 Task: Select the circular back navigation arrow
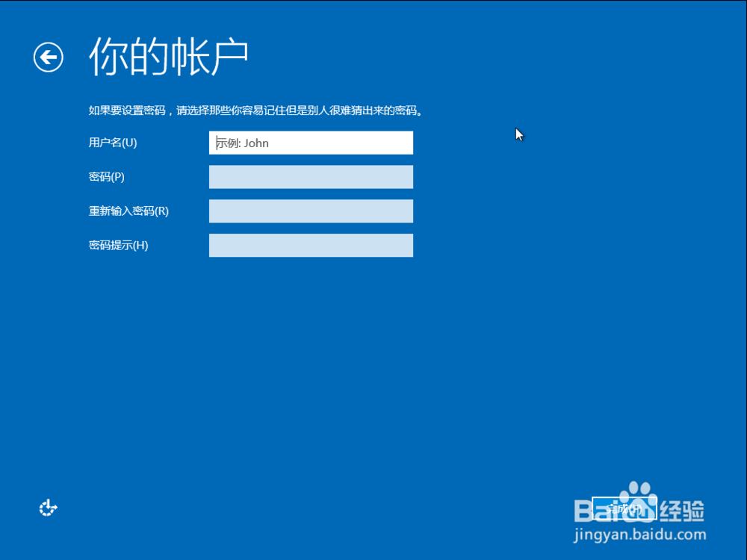(x=48, y=57)
